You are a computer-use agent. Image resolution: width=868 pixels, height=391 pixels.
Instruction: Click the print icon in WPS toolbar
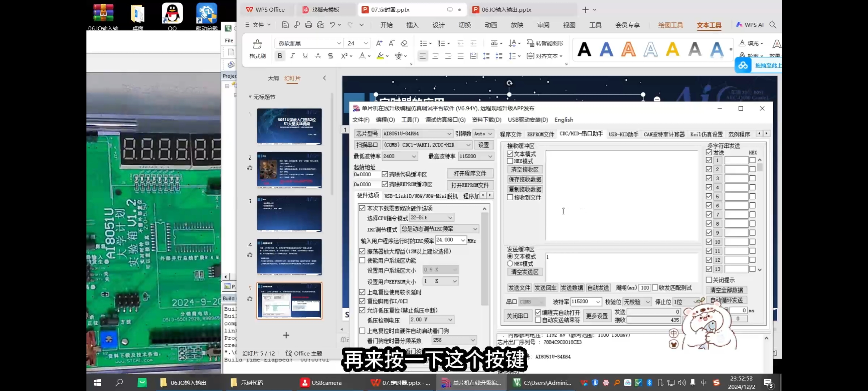click(x=309, y=25)
